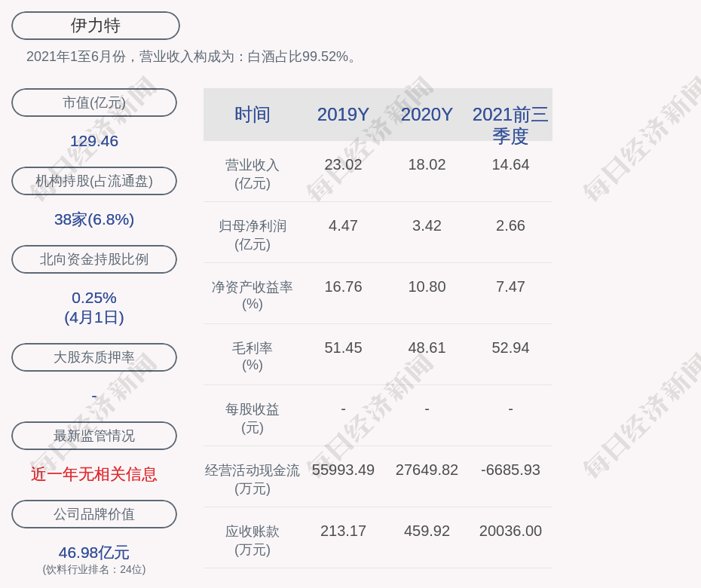The image size is (701, 588).
Task: Click the 0.25% northbound holding value
Action: pos(94,298)
